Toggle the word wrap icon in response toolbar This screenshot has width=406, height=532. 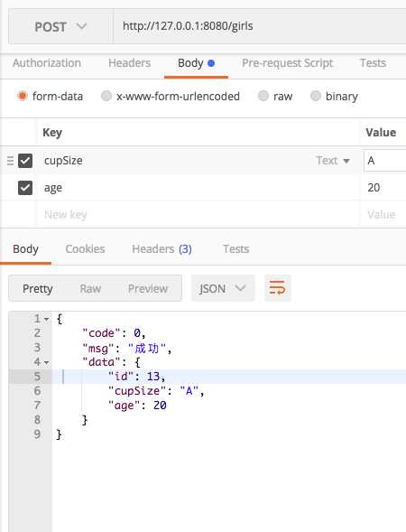tap(277, 288)
